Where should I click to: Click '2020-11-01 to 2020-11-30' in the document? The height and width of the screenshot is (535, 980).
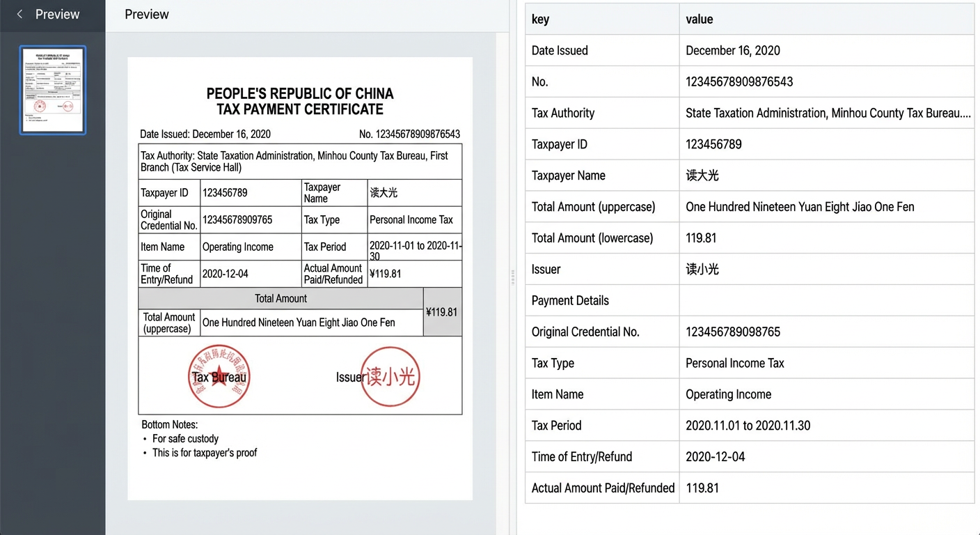[x=416, y=251]
